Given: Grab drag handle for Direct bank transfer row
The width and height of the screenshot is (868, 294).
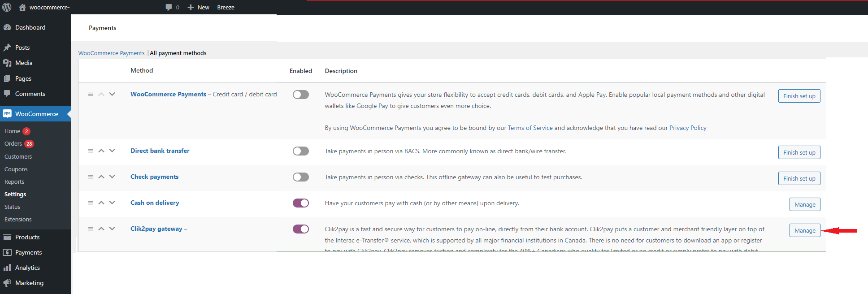Looking at the screenshot, I should (91, 151).
